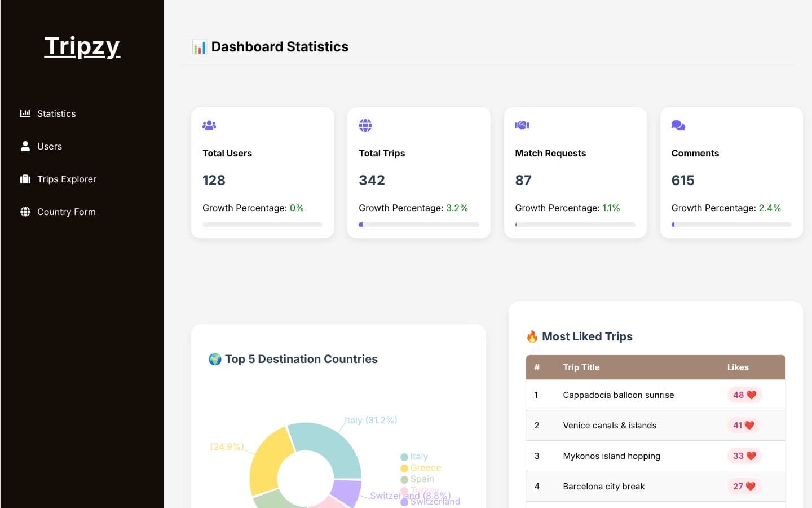Click the person icon beside Users
812x508 pixels.
click(25, 146)
